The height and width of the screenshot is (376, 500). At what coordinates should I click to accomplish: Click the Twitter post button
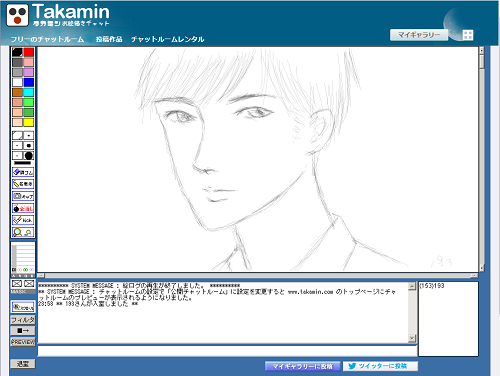[x=380, y=366]
